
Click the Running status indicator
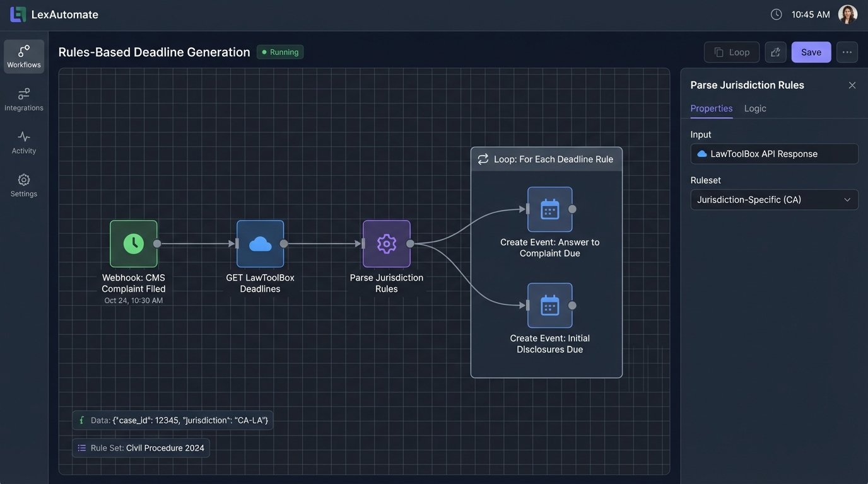[x=279, y=51]
